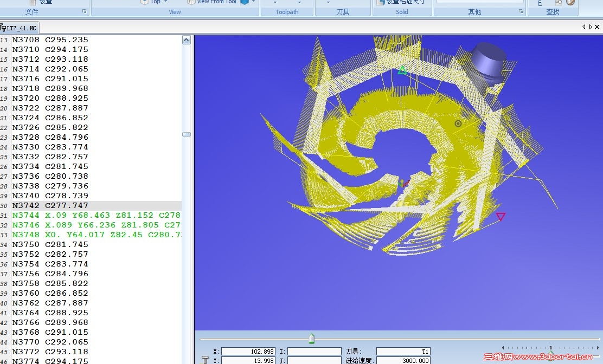Click the 进给速度 field showing 3000.000
Image resolution: width=603 pixels, height=364 pixels.
coord(403,361)
